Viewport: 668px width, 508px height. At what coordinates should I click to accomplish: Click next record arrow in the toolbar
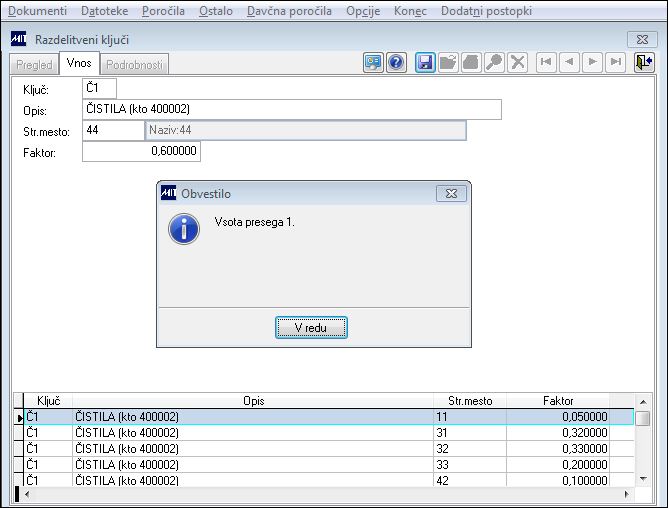[592, 63]
